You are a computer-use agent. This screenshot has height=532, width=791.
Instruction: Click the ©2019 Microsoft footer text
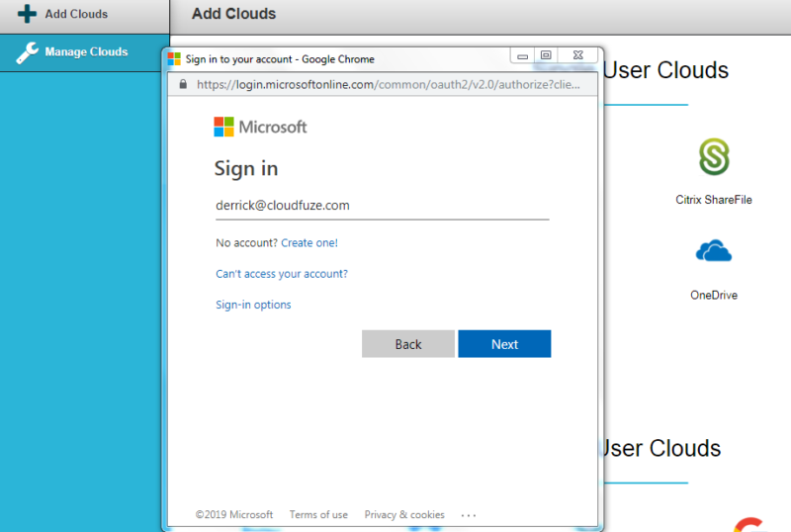coord(234,515)
